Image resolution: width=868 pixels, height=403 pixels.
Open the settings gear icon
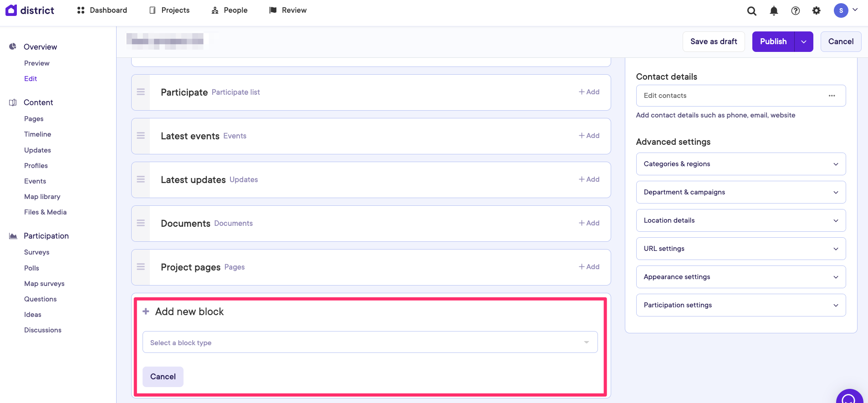coord(816,11)
